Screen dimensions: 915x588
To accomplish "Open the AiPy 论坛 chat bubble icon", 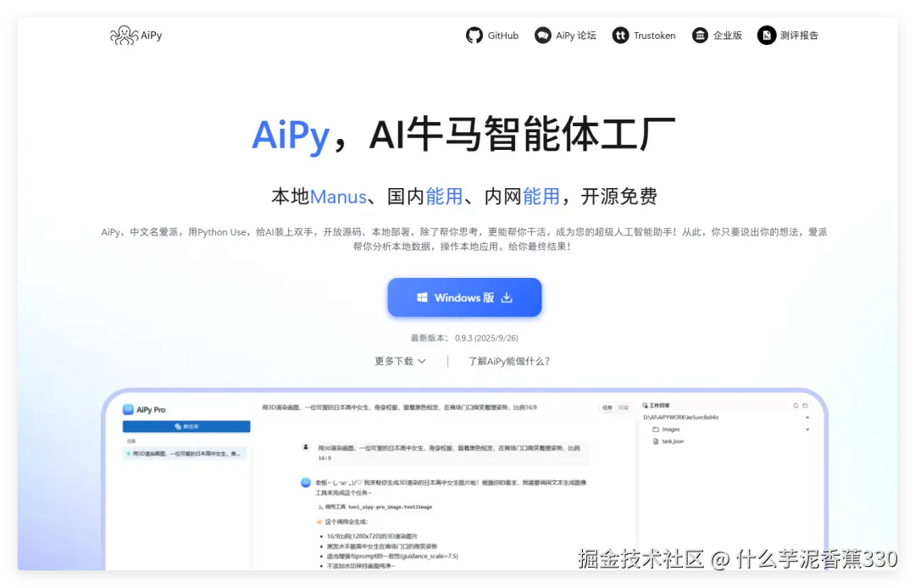I will coord(543,36).
